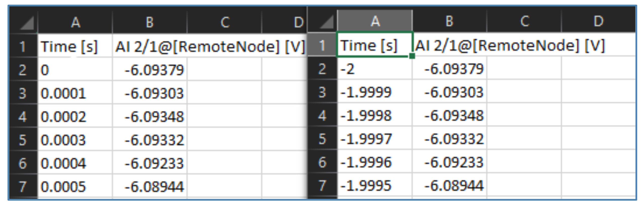Image resolution: width=644 pixels, height=205 pixels.
Task: Select row 7 header in right spreadsheet
Action: [322, 186]
